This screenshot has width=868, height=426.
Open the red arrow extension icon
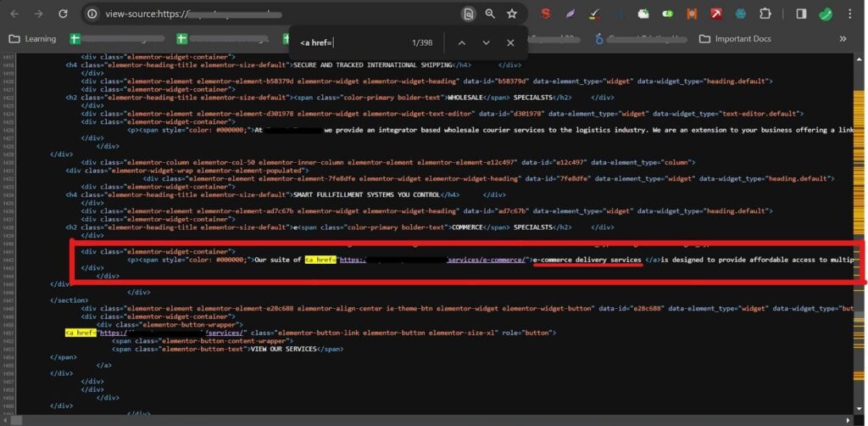click(716, 14)
